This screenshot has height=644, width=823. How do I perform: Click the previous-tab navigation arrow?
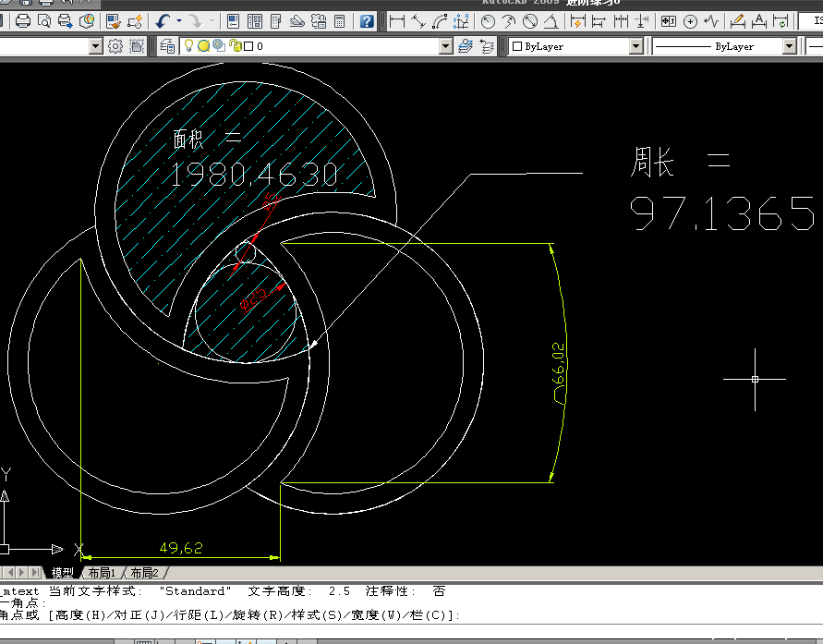click(10, 572)
